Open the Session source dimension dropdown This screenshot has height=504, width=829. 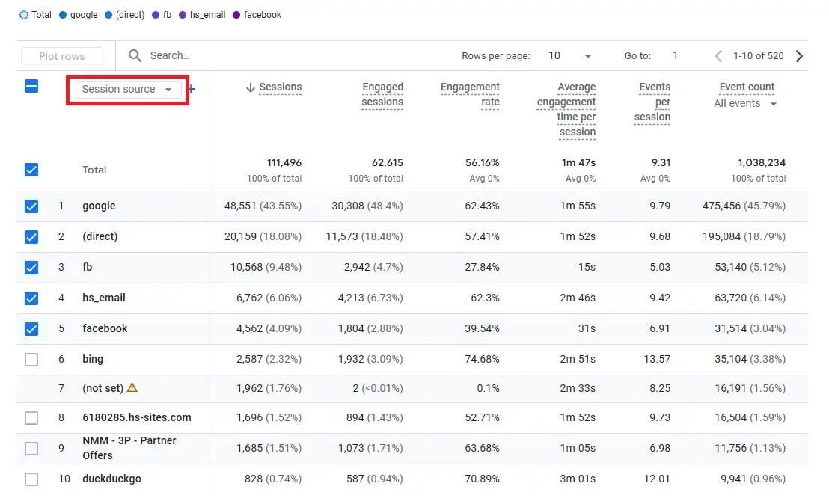[127, 89]
